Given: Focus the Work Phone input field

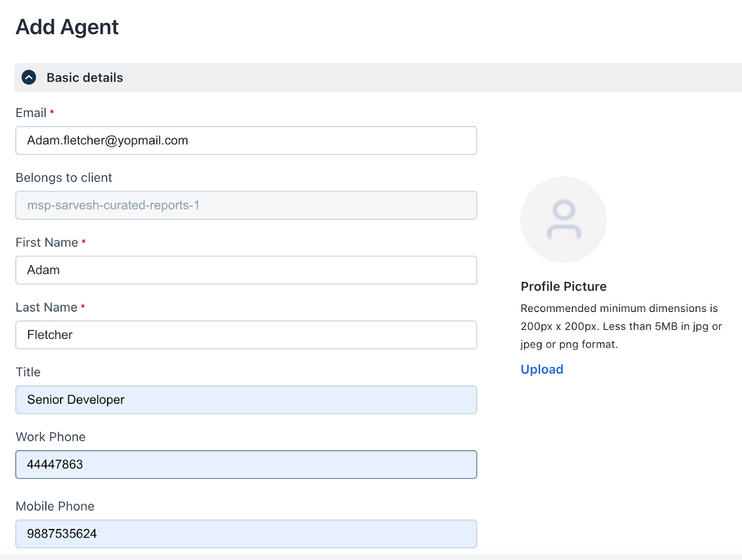Looking at the screenshot, I should point(246,465).
